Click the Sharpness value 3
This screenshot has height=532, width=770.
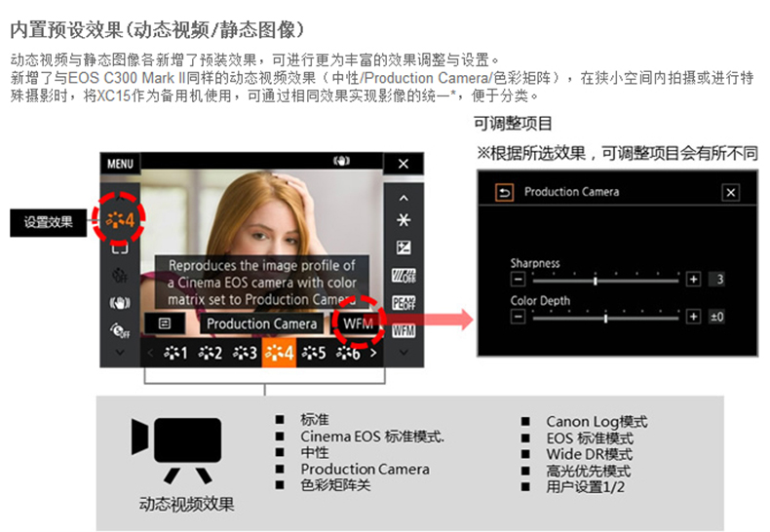coord(717,280)
